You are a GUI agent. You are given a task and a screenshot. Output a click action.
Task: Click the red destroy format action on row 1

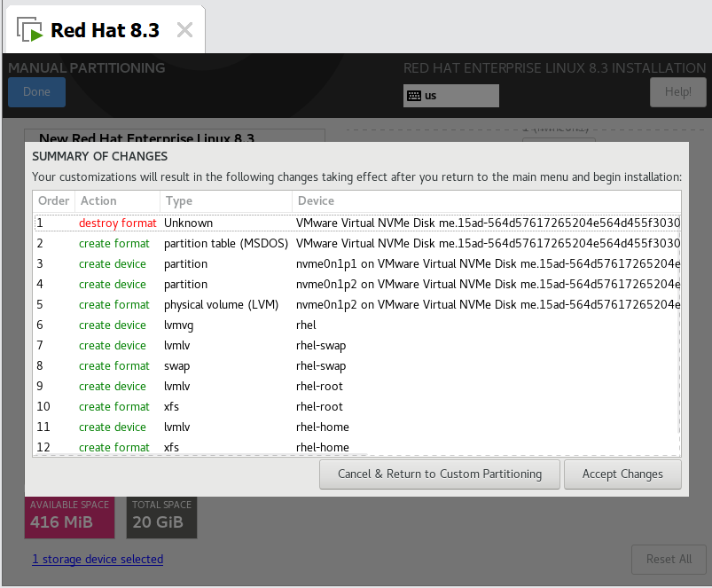117,223
